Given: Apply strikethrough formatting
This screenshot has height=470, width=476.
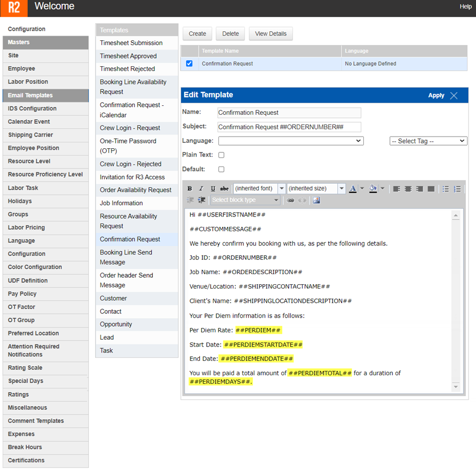Looking at the screenshot, I should click(x=224, y=189).
